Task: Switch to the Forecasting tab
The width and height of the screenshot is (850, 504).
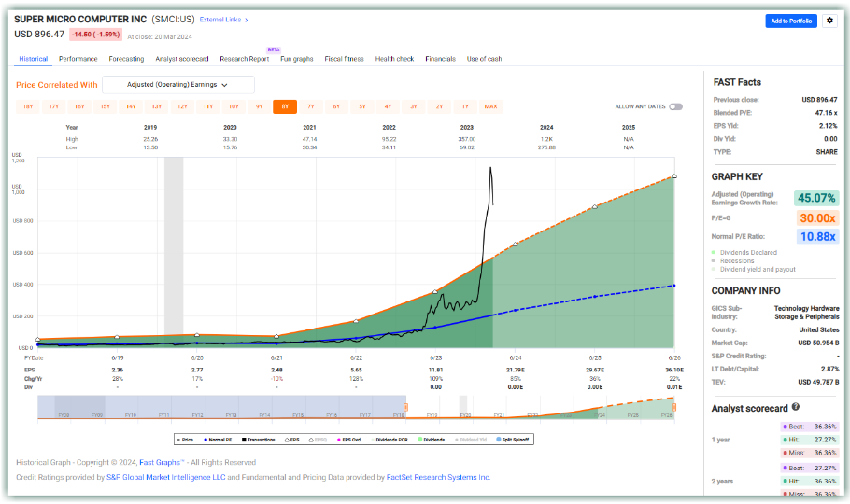Action: coord(126,59)
